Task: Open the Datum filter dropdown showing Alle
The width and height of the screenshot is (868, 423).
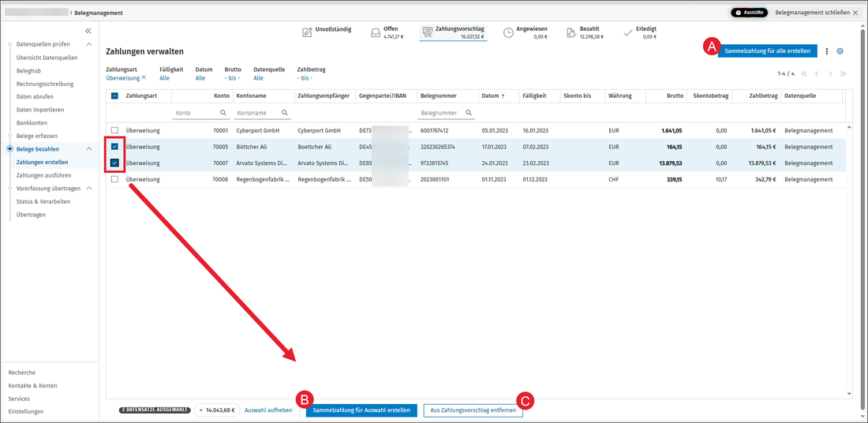Action: coord(200,78)
